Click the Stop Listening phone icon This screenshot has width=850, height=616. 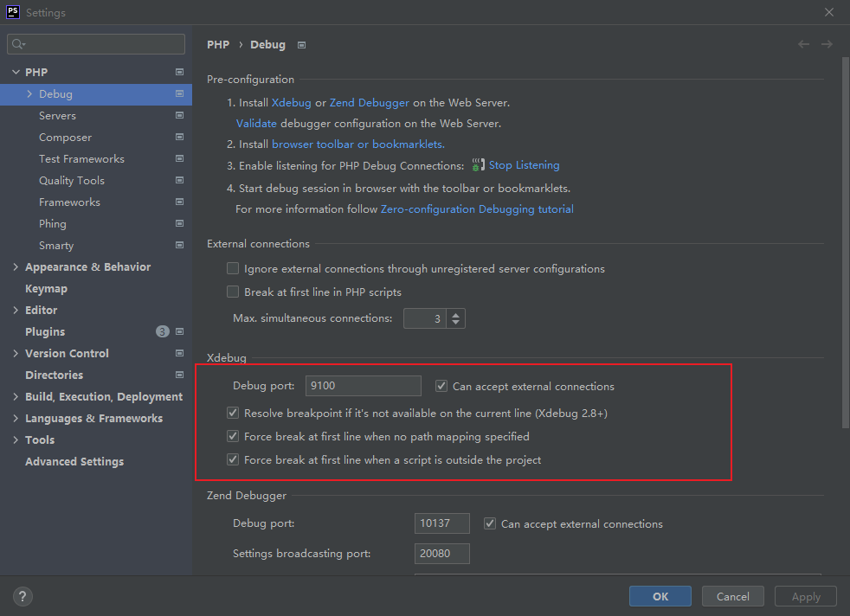479,165
